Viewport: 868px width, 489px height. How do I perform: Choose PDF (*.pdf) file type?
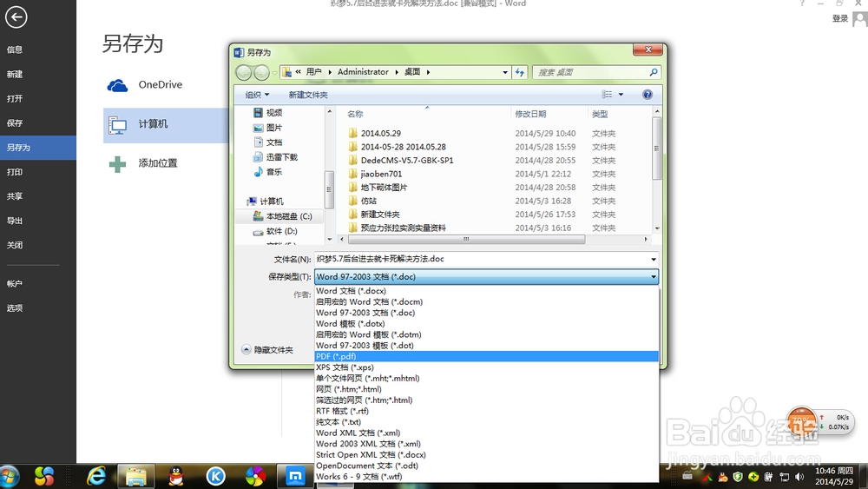pyautogui.click(x=487, y=357)
